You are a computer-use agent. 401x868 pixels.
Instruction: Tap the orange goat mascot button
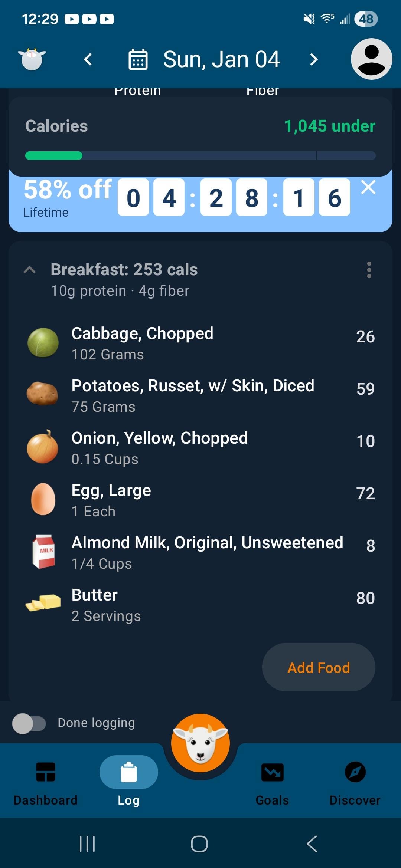click(x=200, y=743)
